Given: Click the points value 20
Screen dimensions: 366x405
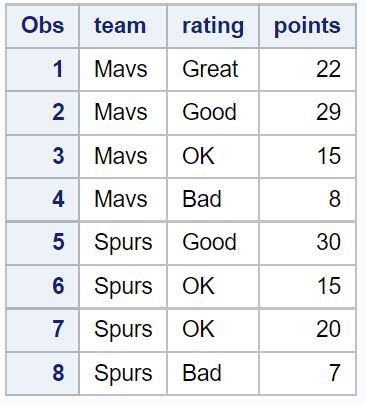Looking at the screenshot, I should point(307,330).
